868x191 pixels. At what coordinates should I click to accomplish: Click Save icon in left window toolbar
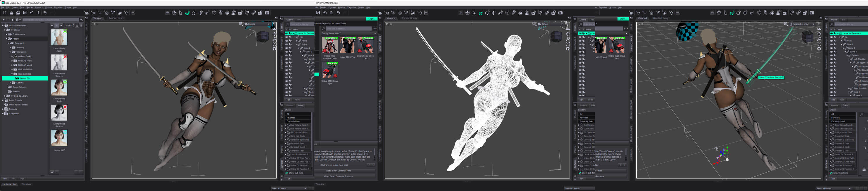tap(25, 13)
